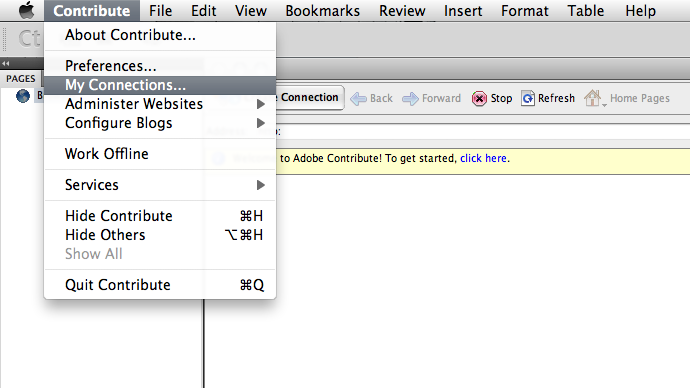This screenshot has height=388, width=690.
Task: Open the File menu
Action: [160, 11]
